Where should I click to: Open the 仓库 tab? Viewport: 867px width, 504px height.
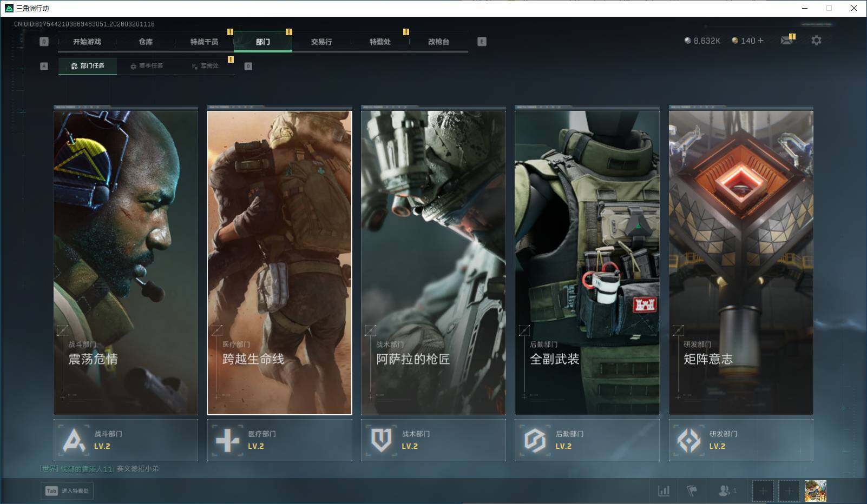[146, 42]
